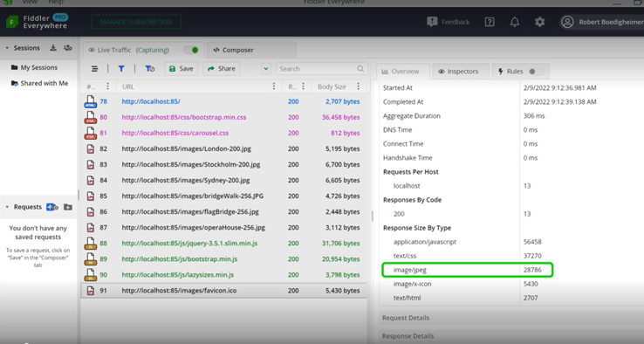Click the blue filter funnel icon
Screen dimensions: 644x344
tap(121, 69)
